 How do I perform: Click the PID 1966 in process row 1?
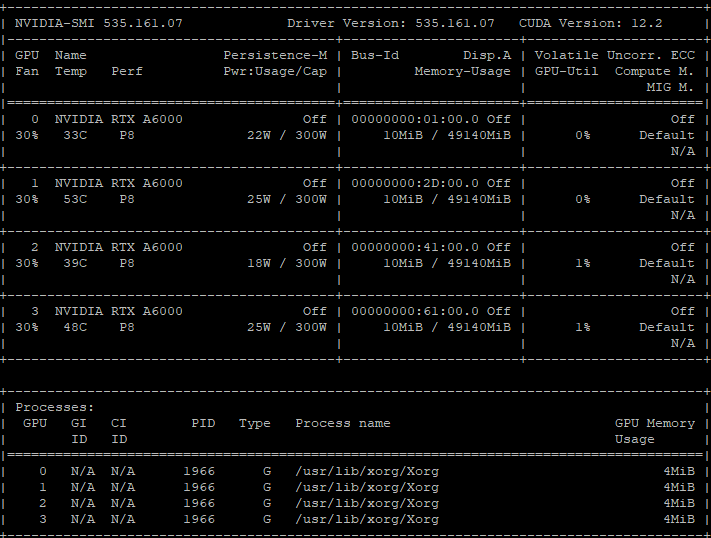coord(199,487)
